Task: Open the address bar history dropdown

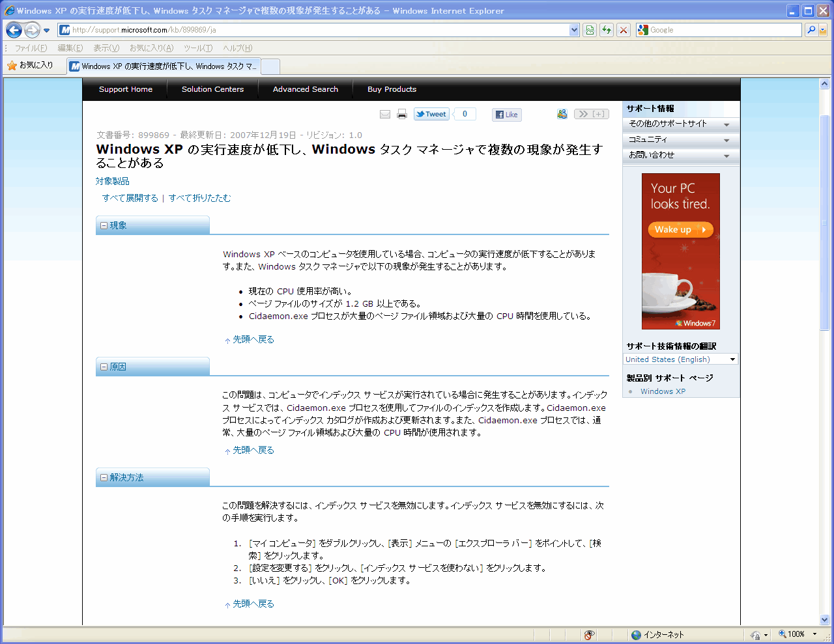Action: [574, 30]
